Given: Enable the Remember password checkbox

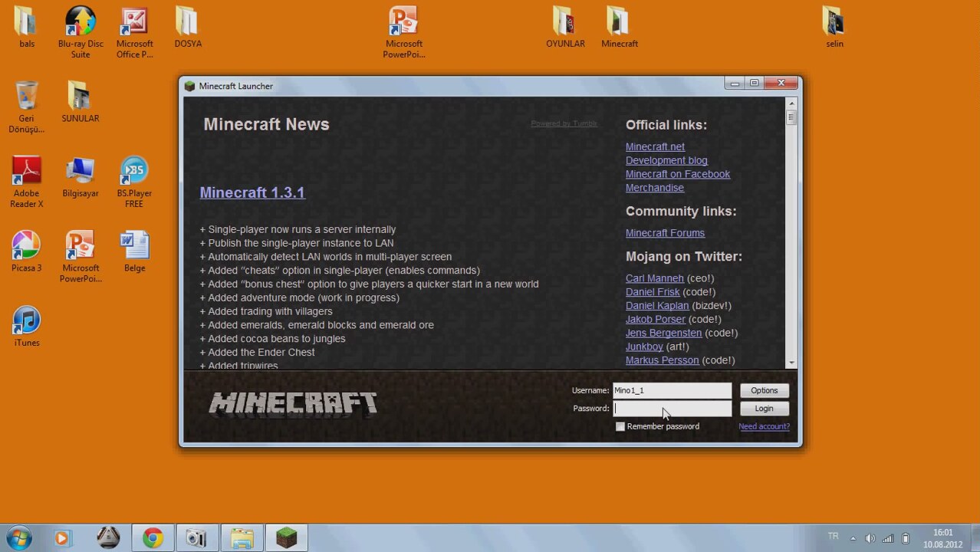Looking at the screenshot, I should point(620,426).
